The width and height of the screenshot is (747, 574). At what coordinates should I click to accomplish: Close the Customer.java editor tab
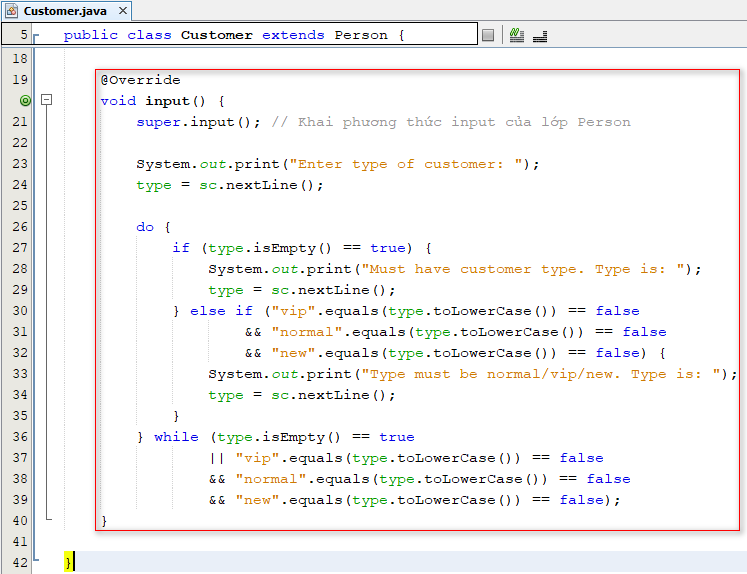pyautogui.click(x=123, y=10)
